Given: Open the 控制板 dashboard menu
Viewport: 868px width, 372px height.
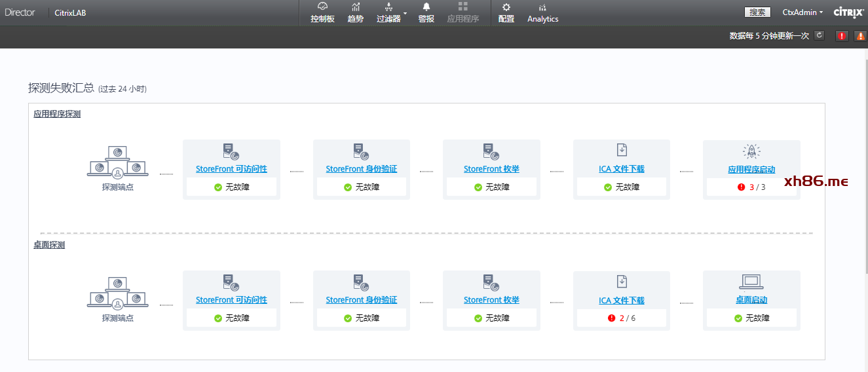Looking at the screenshot, I should (322, 12).
